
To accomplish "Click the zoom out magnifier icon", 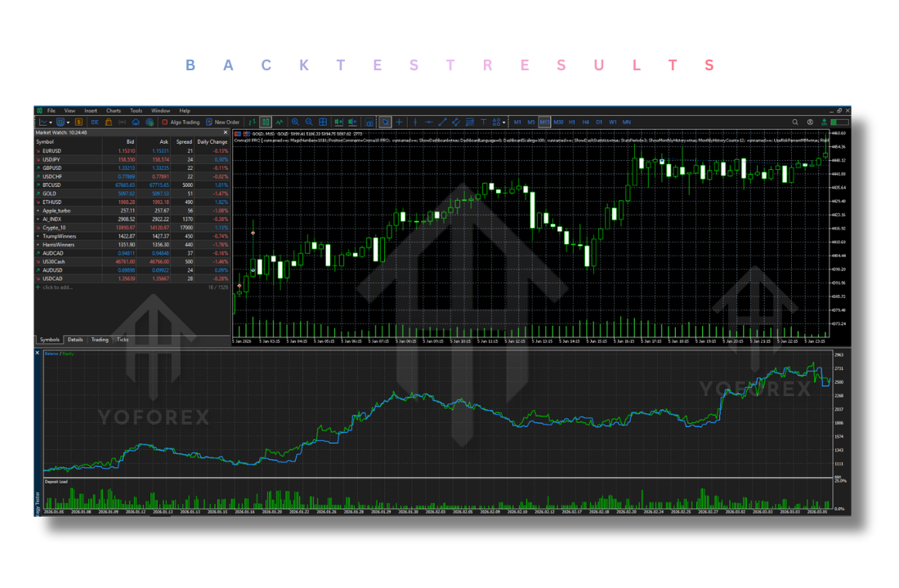I will point(308,122).
